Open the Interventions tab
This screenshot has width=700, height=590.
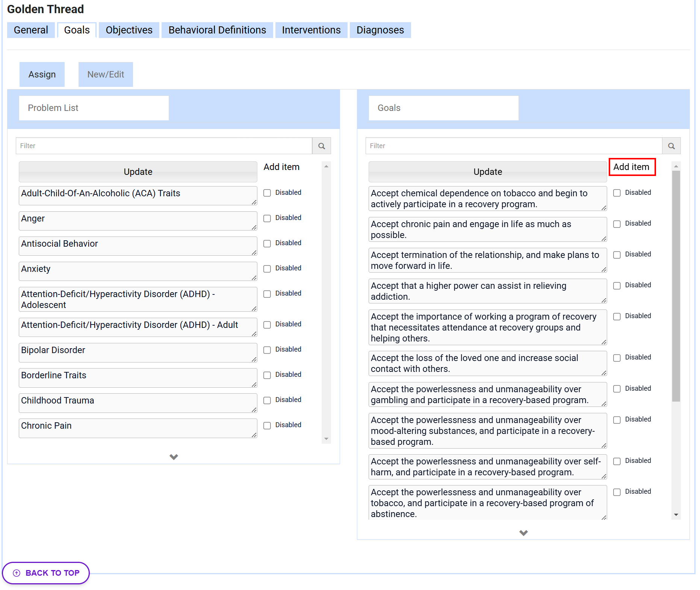click(311, 30)
